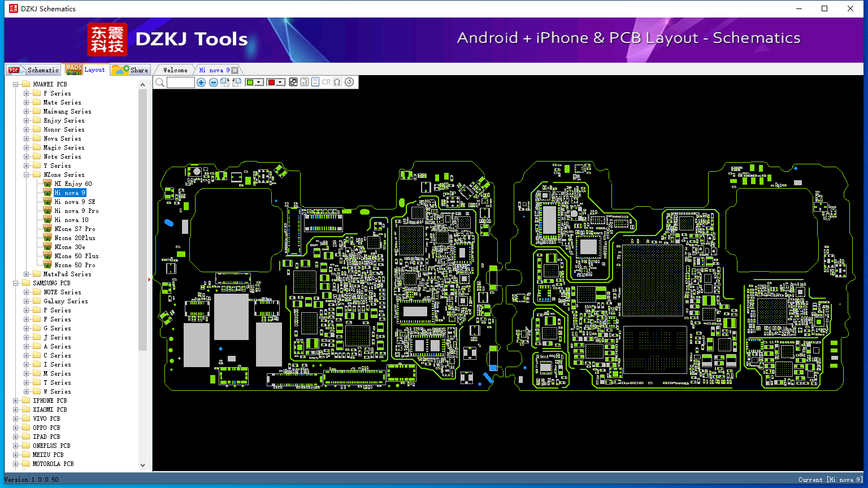868x488 pixels.
Task: Click the Nzone 50 Pro board icon
Action: point(47,265)
